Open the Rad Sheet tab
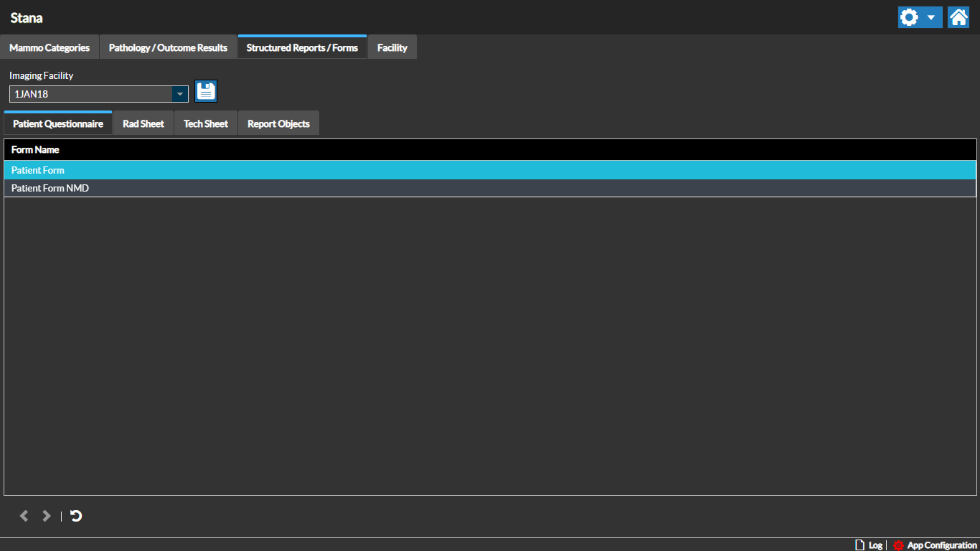Viewport: 980px width, 551px height. click(143, 124)
